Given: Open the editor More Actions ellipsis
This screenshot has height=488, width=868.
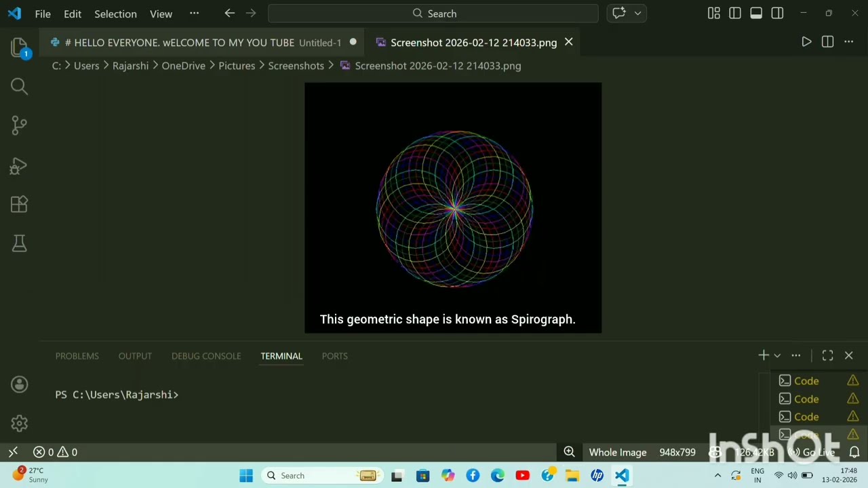Looking at the screenshot, I should [x=848, y=42].
